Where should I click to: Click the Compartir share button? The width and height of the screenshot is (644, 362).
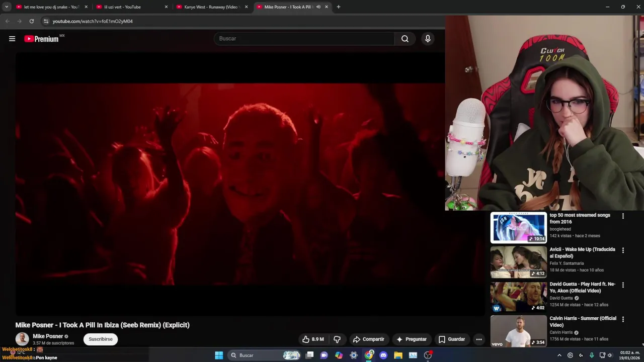pos(368,339)
